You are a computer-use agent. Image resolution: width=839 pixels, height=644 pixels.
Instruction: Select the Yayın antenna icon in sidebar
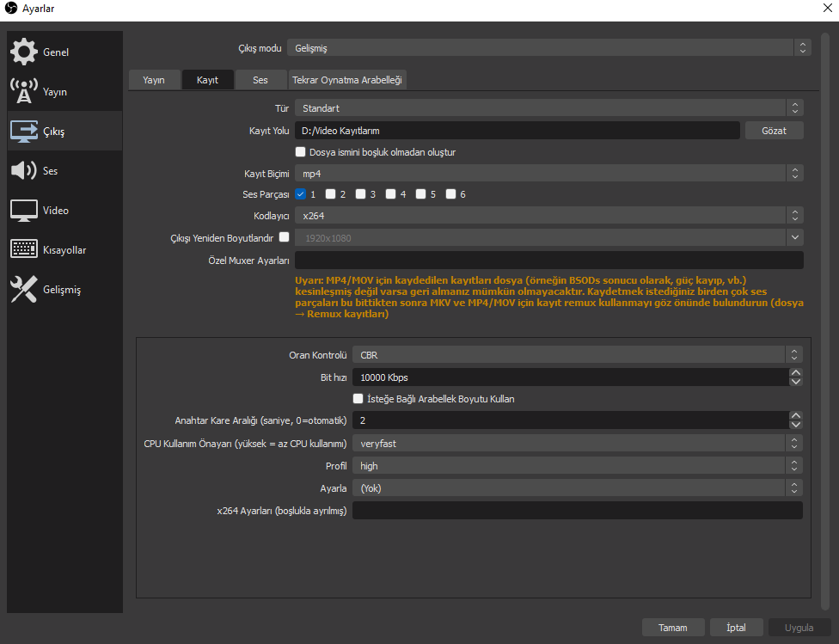pos(23,91)
